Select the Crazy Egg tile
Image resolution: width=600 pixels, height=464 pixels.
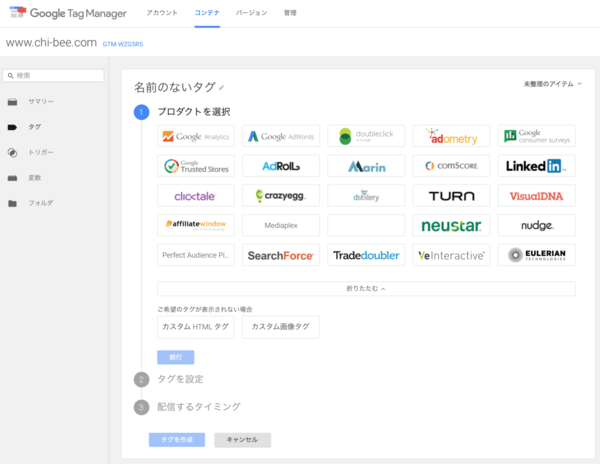(x=281, y=195)
